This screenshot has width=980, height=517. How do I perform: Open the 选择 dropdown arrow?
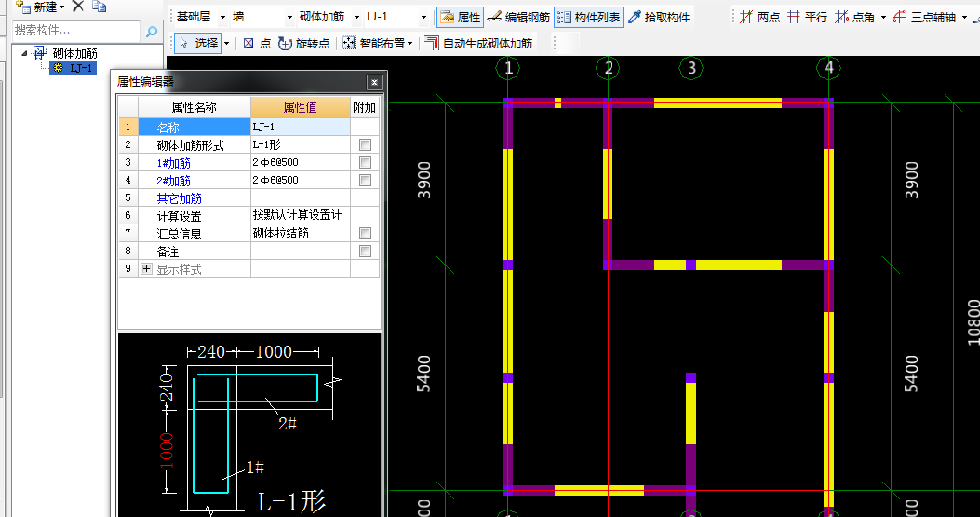(226, 44)
